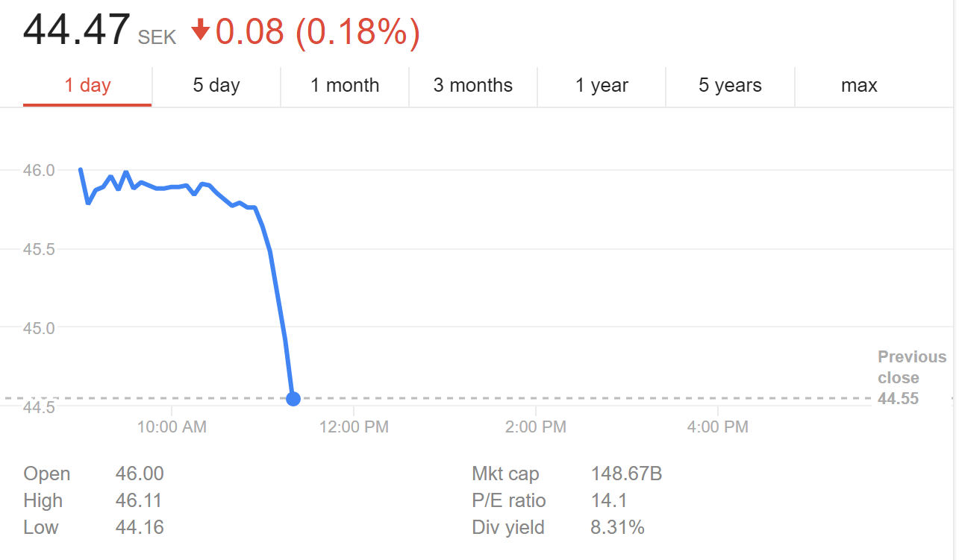Select the max time range tab
This screenshot has width=959, height=560.
[859, 86]
